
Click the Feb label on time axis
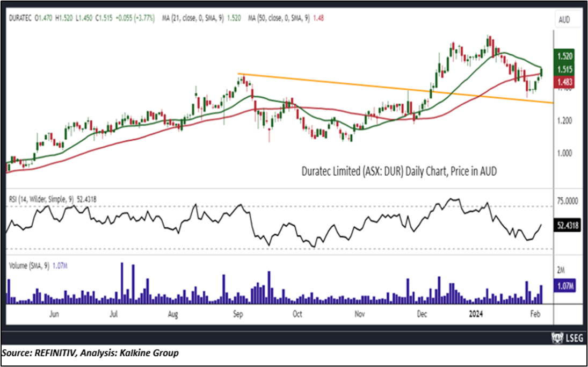pyautogui.click(x=536, y=314)
